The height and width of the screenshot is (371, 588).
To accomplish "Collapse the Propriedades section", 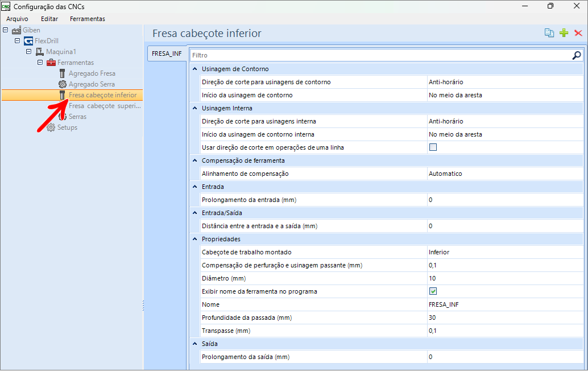I will tap(195, 239).
